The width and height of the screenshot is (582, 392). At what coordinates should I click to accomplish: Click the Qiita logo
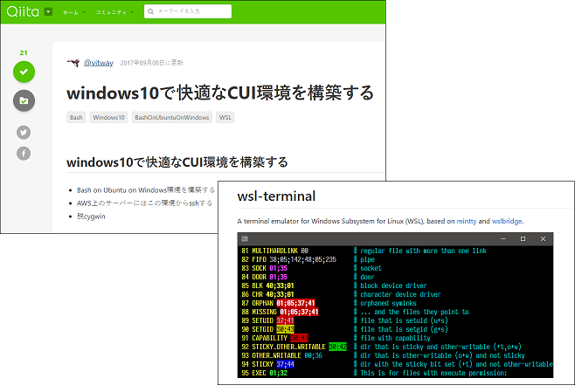point(23,12)
